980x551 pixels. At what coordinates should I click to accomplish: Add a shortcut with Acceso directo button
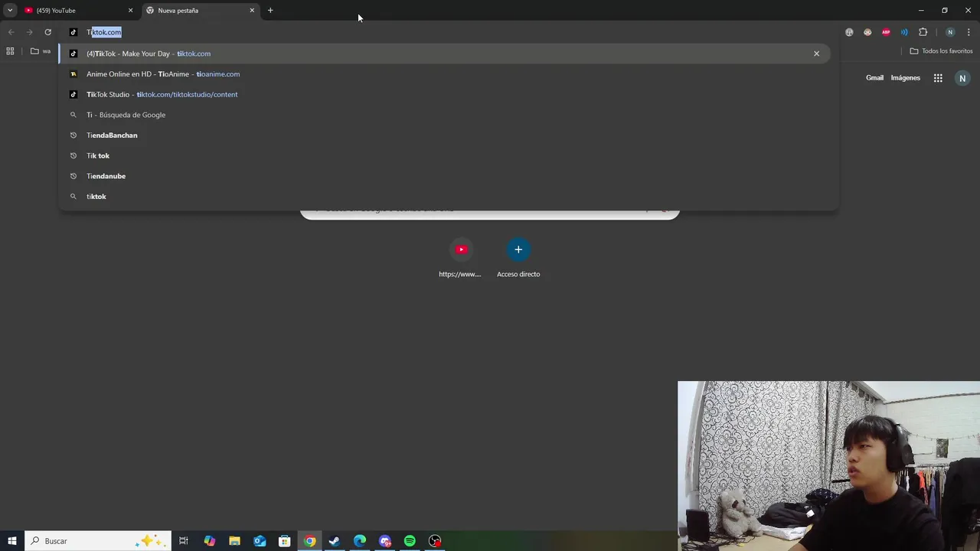point(518,259)
